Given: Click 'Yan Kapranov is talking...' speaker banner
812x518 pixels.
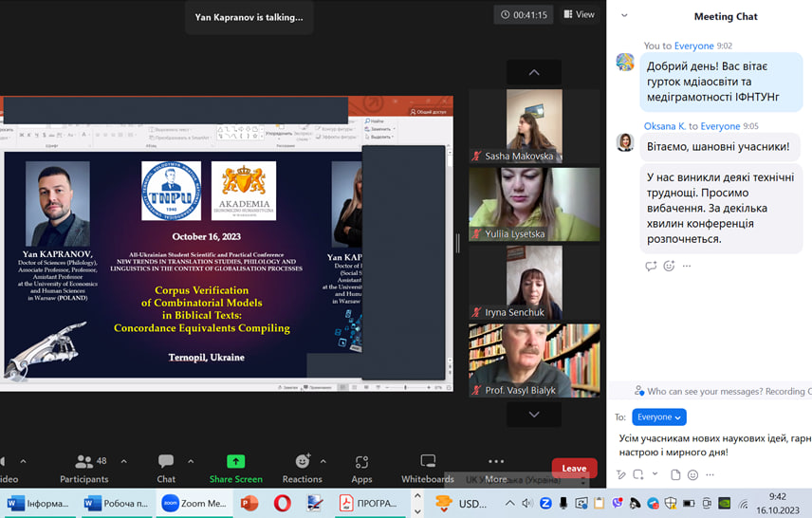Looking at the screenshot, I should 249,17.
